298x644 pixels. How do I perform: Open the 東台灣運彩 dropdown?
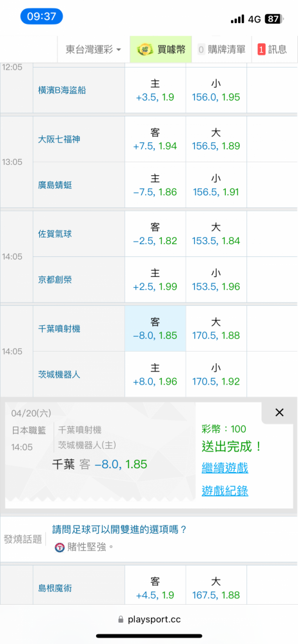pyautogui.click(x=94, y=50)
